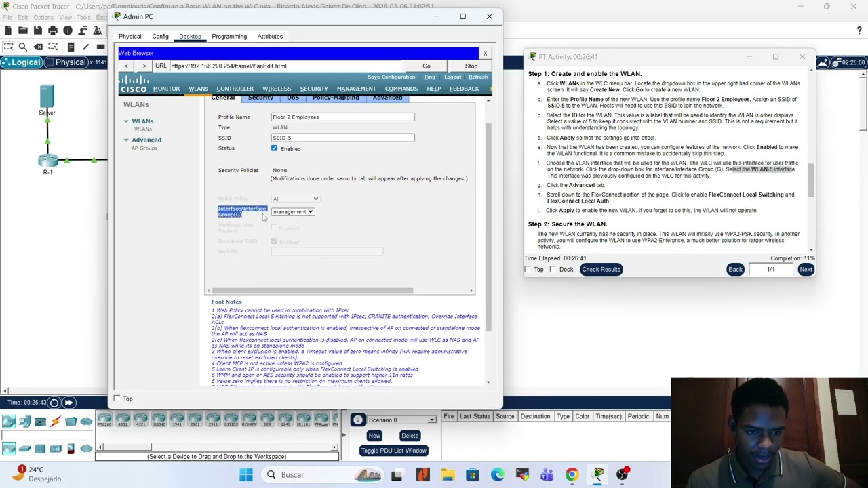Toggle Top checkbox in PT Activity window
The width and height of the screenshot is (868, 488).
pyautogui.click(x=528, y=270)
